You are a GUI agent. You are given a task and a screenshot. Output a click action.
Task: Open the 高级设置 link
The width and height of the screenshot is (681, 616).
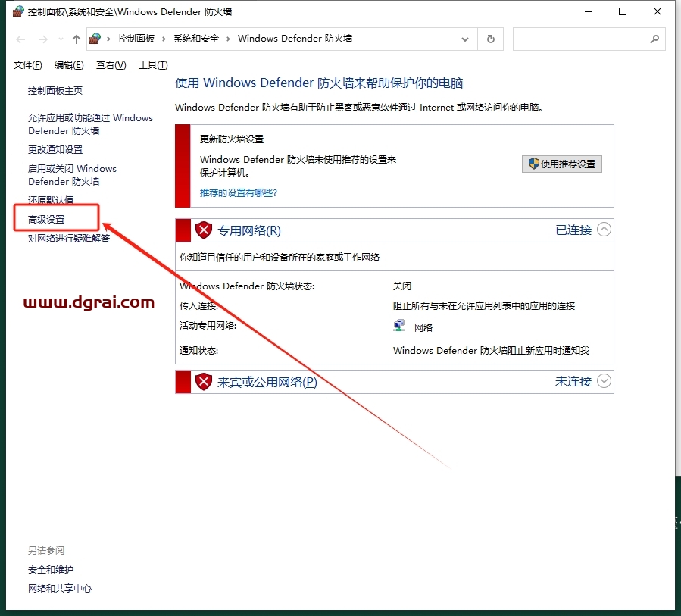[x=46, y=219]
